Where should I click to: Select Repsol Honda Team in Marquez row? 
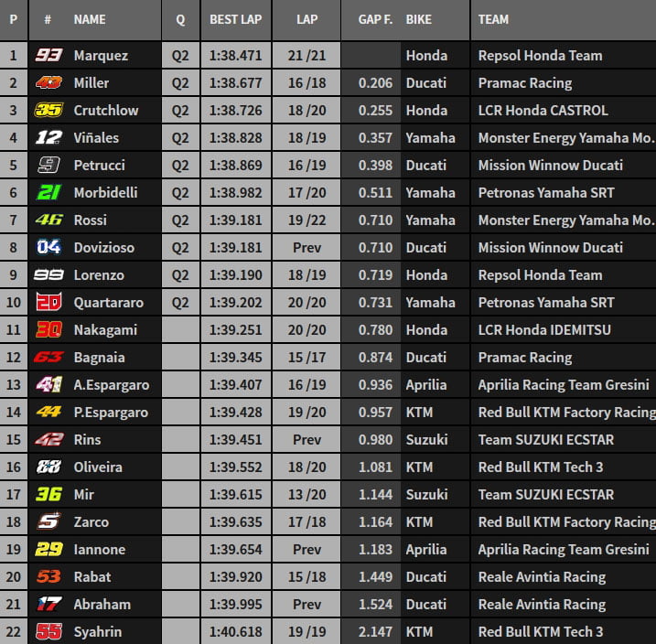point(540,56)
